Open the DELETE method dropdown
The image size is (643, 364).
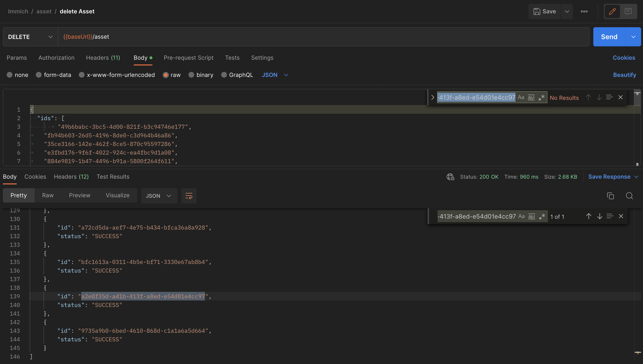[x=30, y=37]
